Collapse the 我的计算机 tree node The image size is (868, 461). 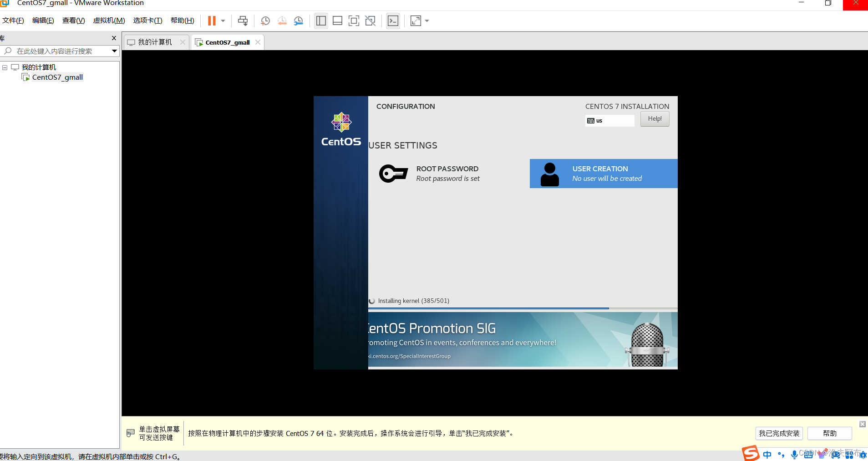pyautogui.click(x=5, y=67)
